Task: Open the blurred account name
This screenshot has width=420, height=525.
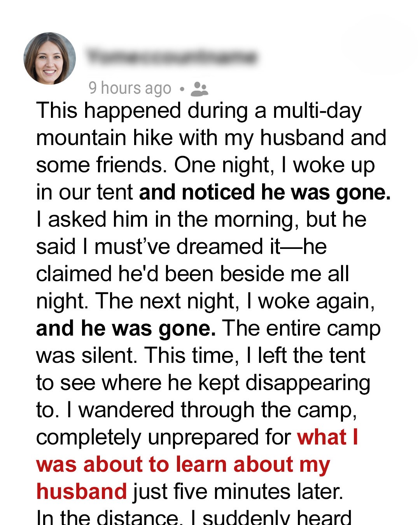Action: (x=171, y=57)
